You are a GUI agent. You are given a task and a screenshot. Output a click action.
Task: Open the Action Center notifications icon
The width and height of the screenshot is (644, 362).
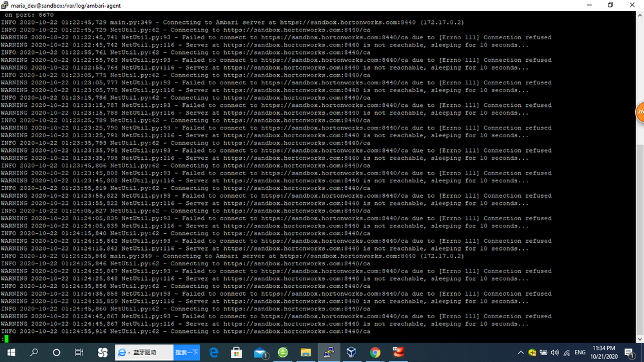629,352
